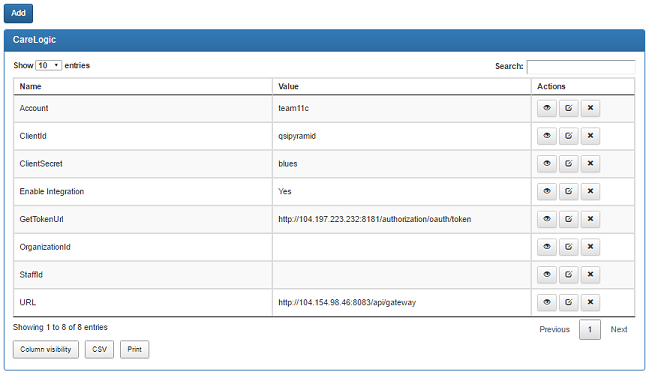Click the 'Enable Integration' name cell
This screenshot has height=372, width=649.
[143, 192]
